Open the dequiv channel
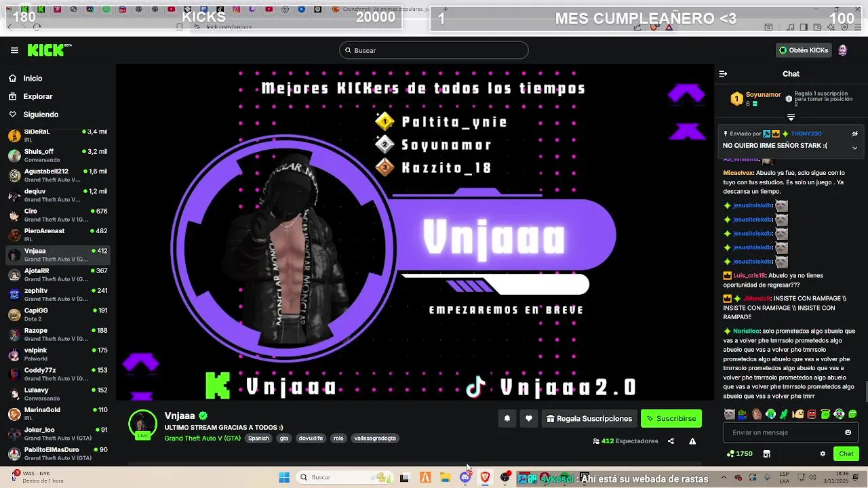The width and height of the screenshot is (868, 488). coord(58,195)
